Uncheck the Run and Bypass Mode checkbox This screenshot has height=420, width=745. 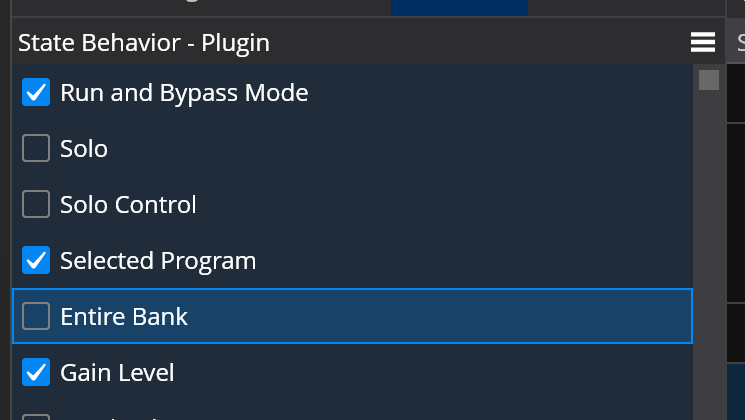[36, 93]
